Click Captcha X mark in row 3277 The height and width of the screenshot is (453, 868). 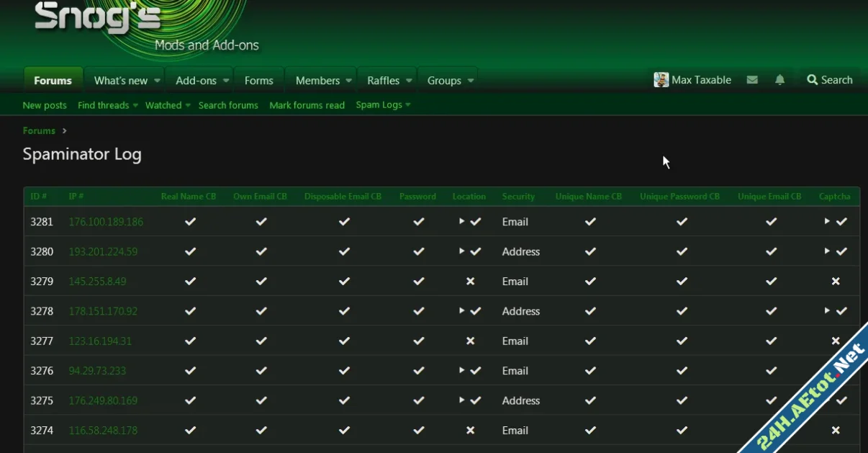836,341
